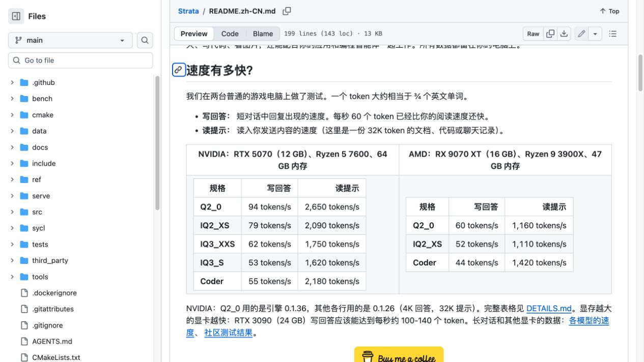Image resolution: width=644 pixels, height=362 pixels.
Task: Select the AGENTS.md file icon
Action: 24,341
